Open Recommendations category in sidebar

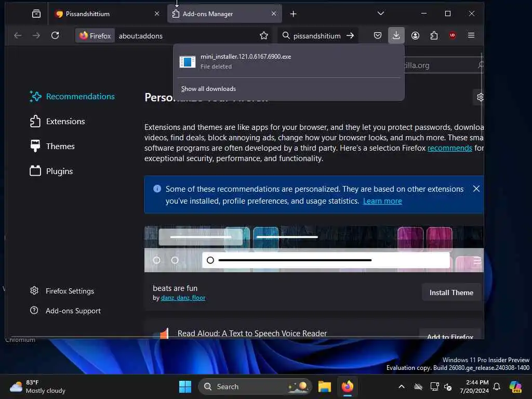click(72, 96)
